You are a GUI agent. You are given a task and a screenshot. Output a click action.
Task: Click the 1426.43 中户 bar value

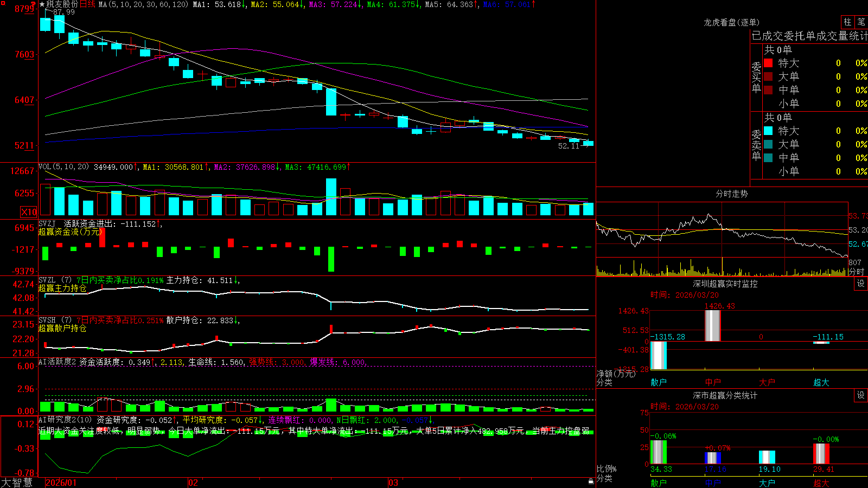(720, 306)
